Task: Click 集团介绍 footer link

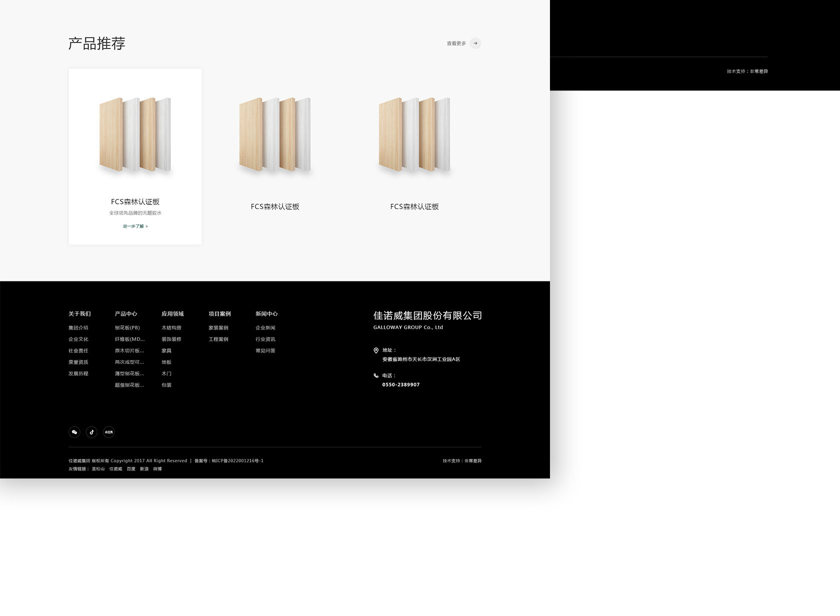Action: tap(78, 328)
